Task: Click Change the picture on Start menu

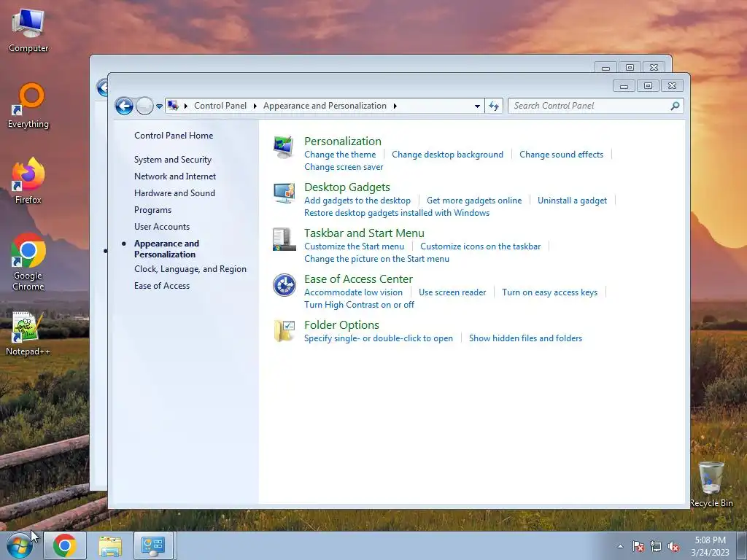Action: [x=376, y=259]
